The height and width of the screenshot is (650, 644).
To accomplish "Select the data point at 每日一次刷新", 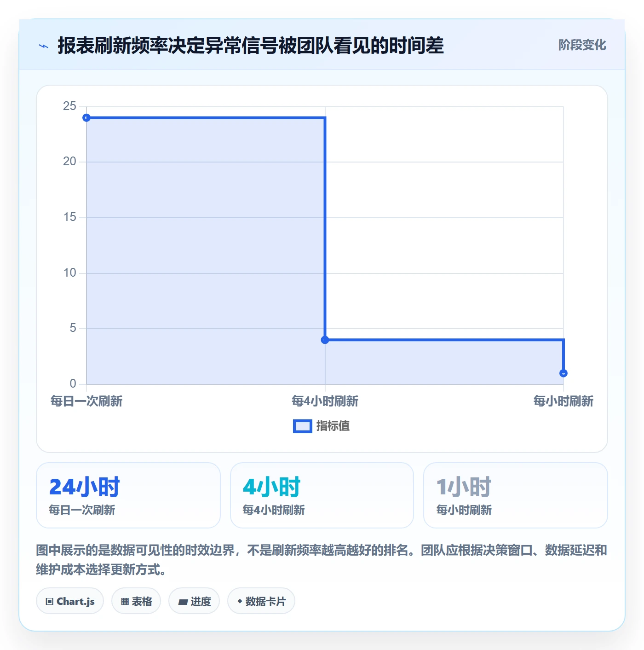I will tap(86, 118).
